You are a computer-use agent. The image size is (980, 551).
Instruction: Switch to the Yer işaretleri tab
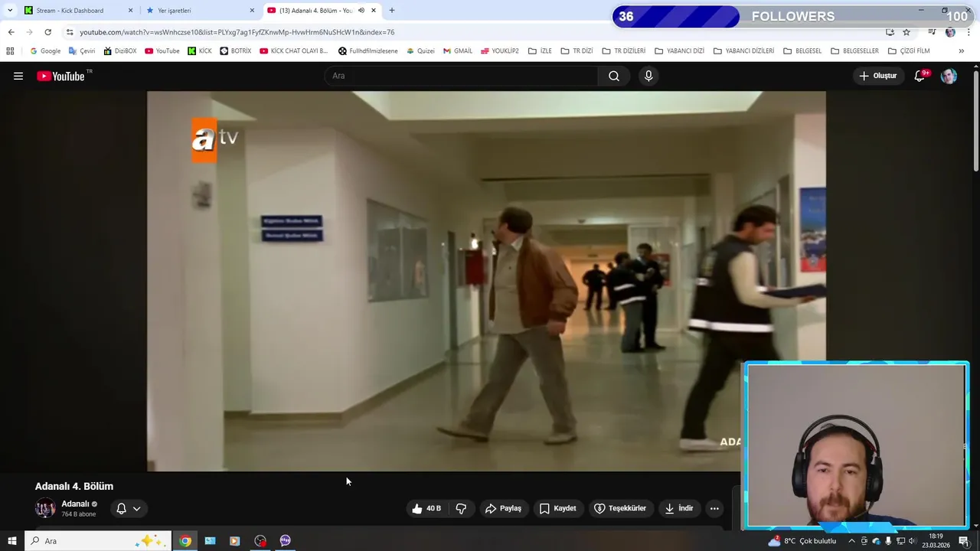201,11
